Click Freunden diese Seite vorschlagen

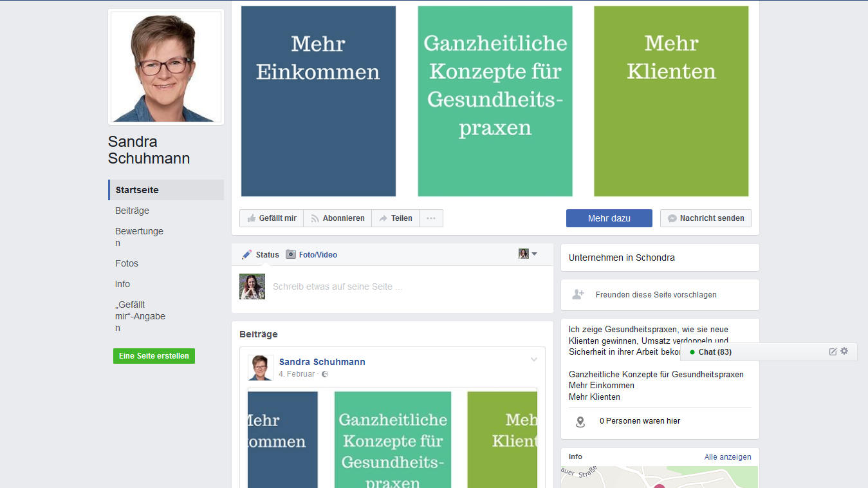(x=656, y=295)
